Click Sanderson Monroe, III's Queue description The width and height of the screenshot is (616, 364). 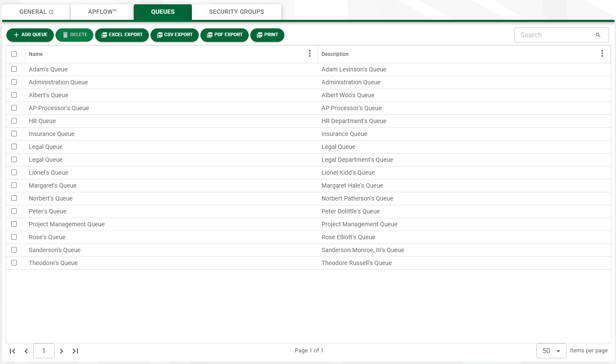[363, 250]
